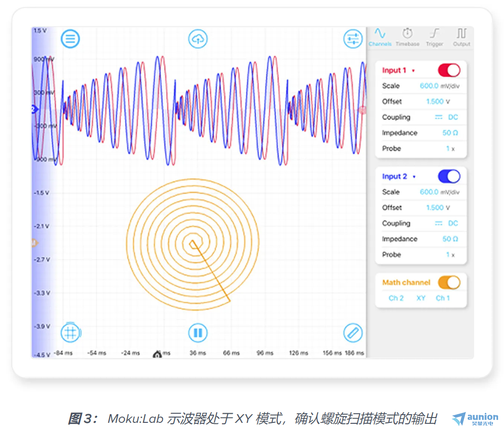The height and width of the screenshot is (431, 504).
Task: Change Input 1 coupling DC setting
Action: (x=446, y=117)
